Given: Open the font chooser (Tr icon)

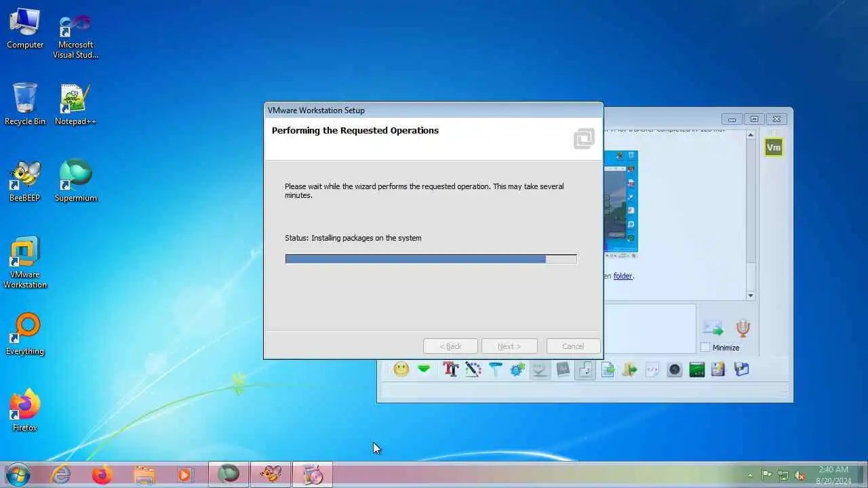Looking at the screenshot, I should click(451, 369).
